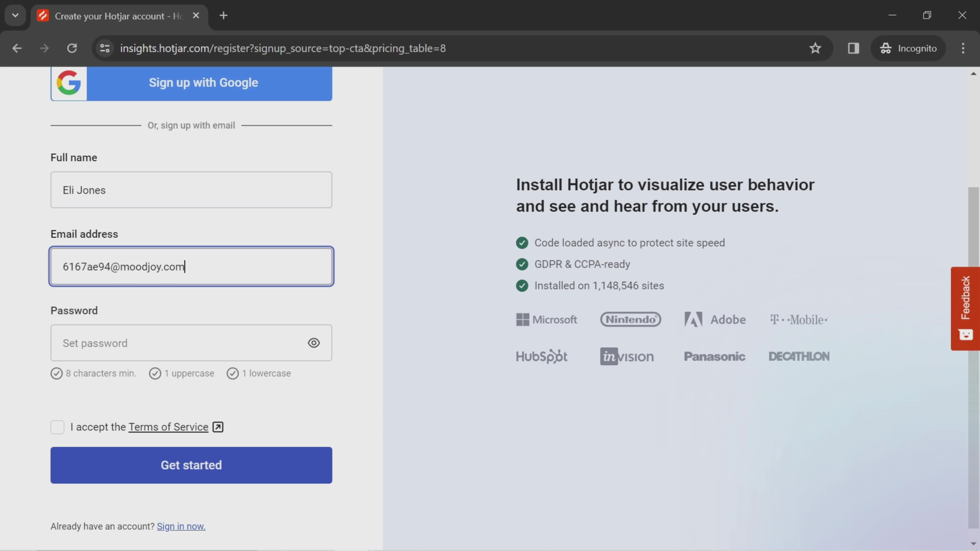Click the Panasonic logo
This screenshot has width=980, height=551.
pos(715,357)
